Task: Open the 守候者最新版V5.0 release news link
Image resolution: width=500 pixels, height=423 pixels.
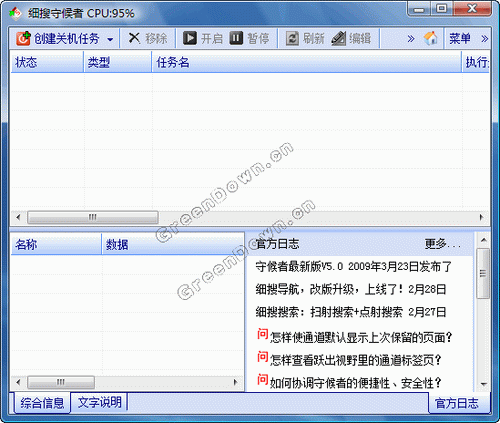Action: coord(353,266)
